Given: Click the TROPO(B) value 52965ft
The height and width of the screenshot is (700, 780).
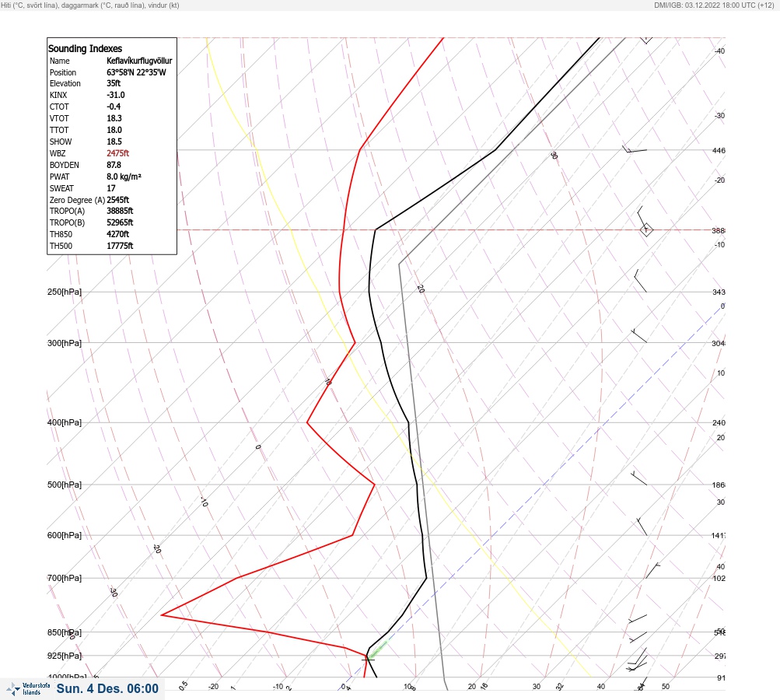Looking at the screenshot, I should coord(120,222).
